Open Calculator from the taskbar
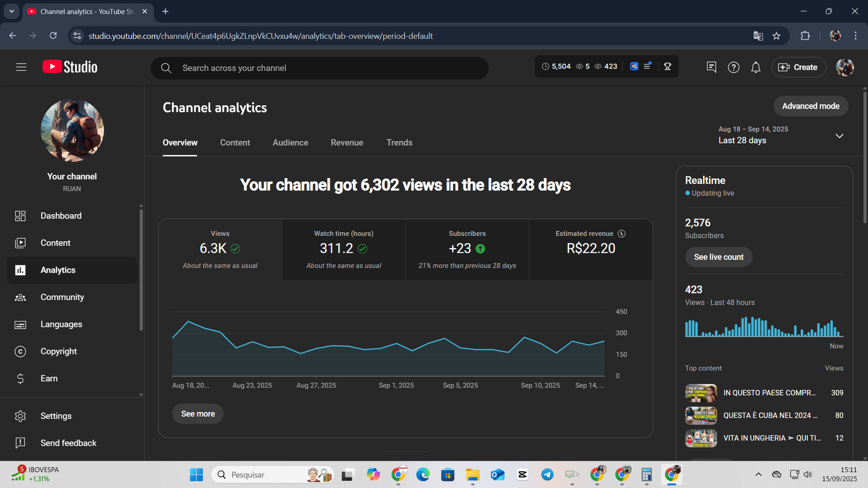The height and width of the screenshot is (488, 868). point(647,474)
